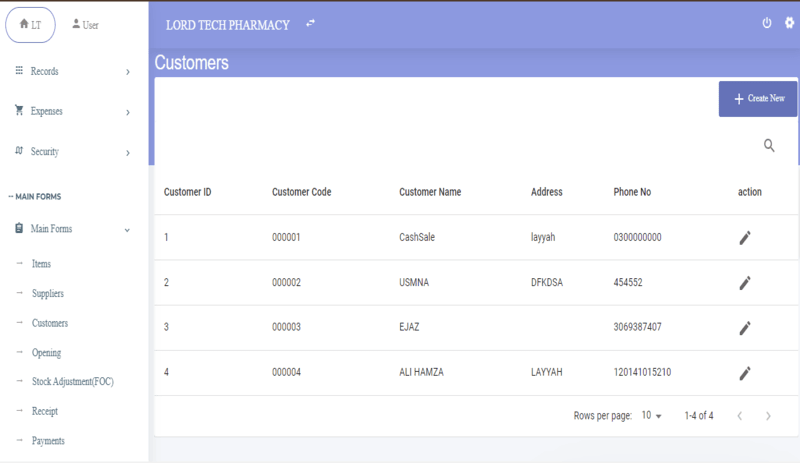Toggle sidebar with the swap arrows icon
Image resolution: width=800 pixels, height=463 pixels.
point(310,23)
